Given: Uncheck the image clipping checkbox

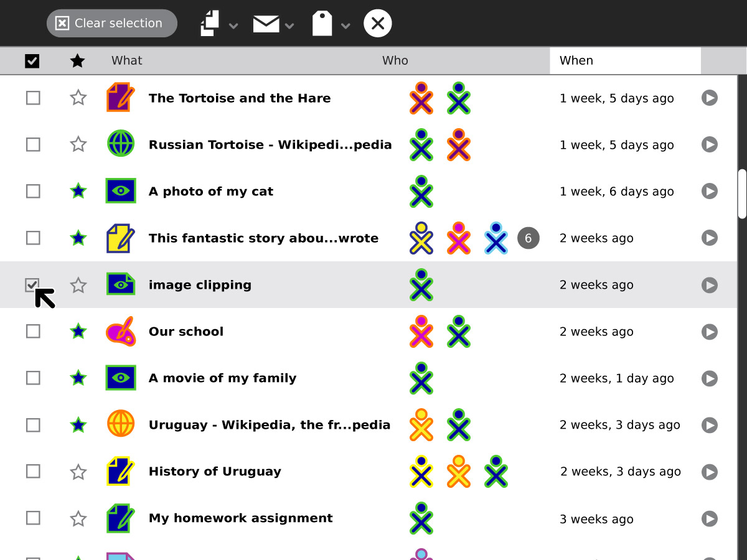Looking at the screenshot, I should point(32,285).
